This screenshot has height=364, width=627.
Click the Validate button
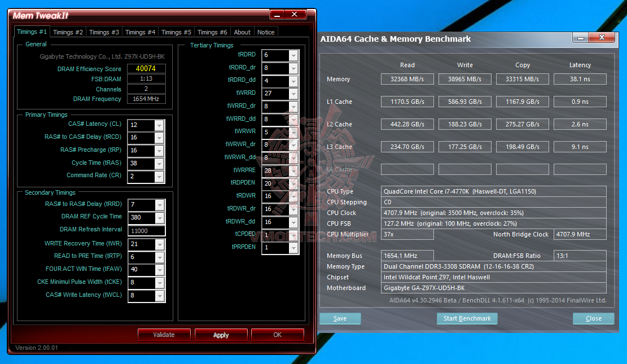pyautogui.click(x=164, y=335)
